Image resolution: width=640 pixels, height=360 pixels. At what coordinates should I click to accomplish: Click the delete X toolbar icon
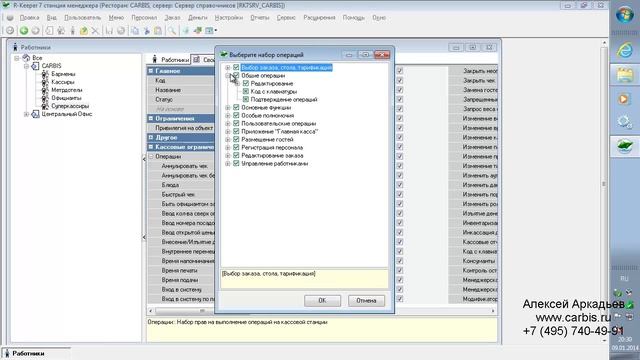pos(95,31)
